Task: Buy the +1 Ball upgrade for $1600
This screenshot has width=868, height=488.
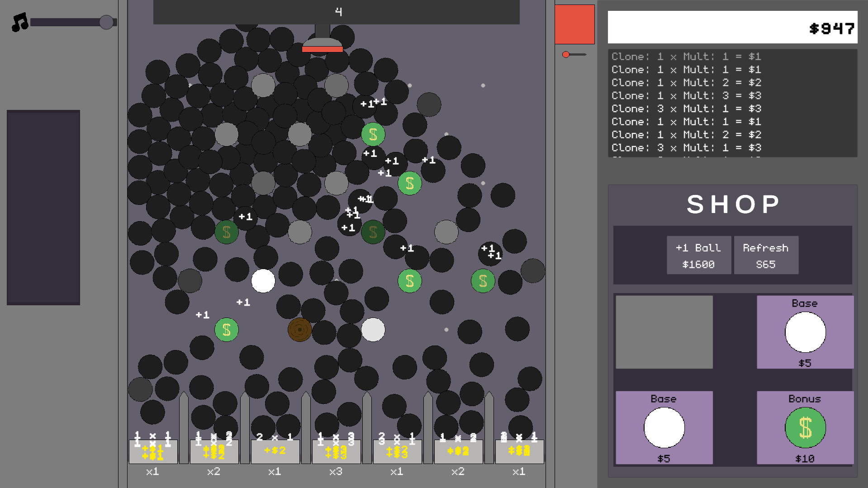Action: coord(698,255)
